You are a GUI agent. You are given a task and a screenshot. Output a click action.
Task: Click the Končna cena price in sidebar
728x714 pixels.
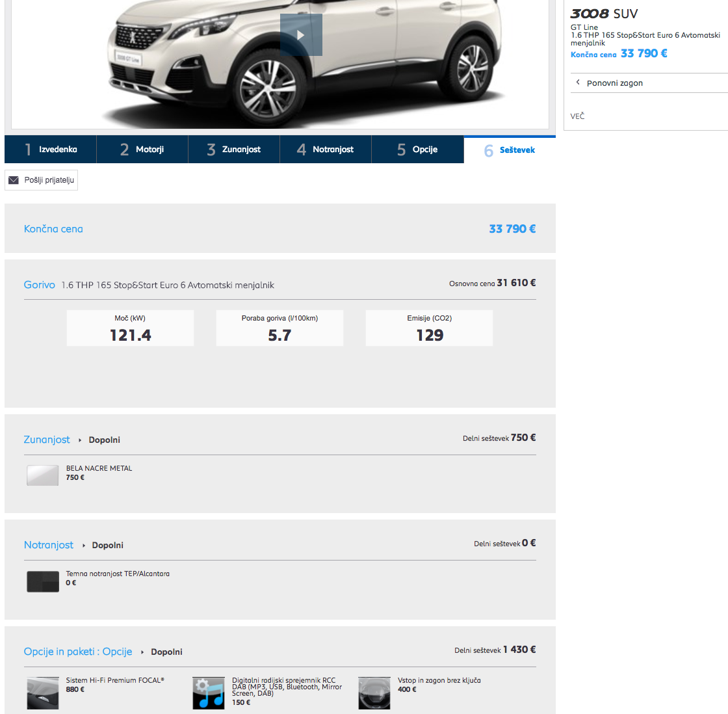pyautogui.click(x=644, y=53)
